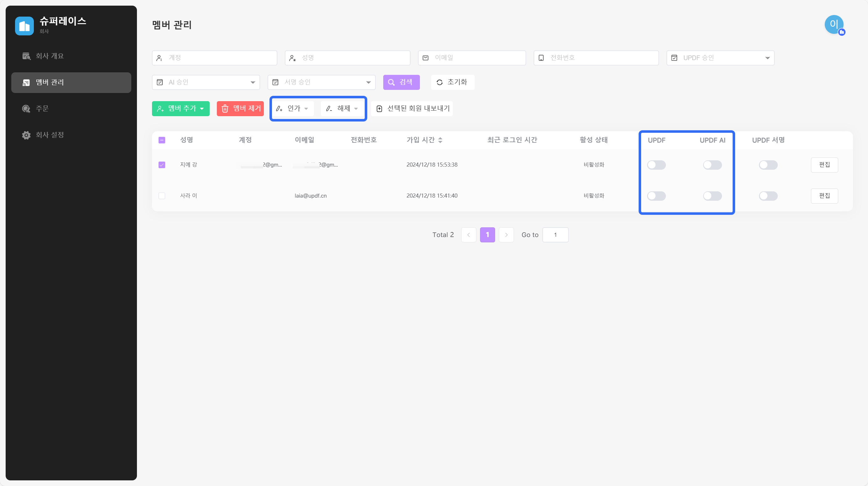
Task: Focus the 성명 search field
Action: point(348,58)
